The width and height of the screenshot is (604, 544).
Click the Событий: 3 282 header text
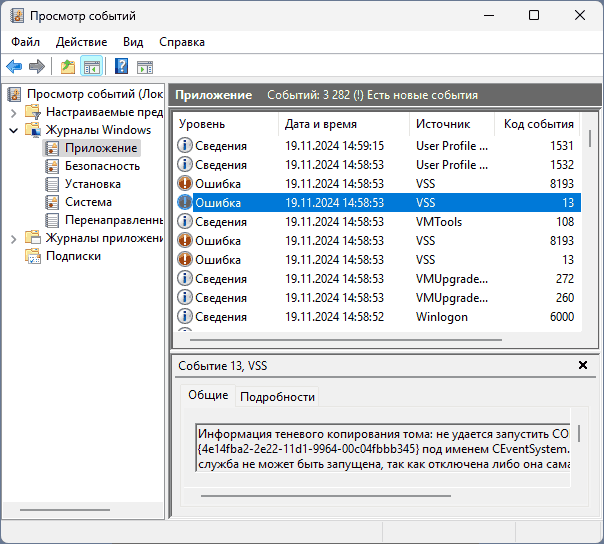309,95
